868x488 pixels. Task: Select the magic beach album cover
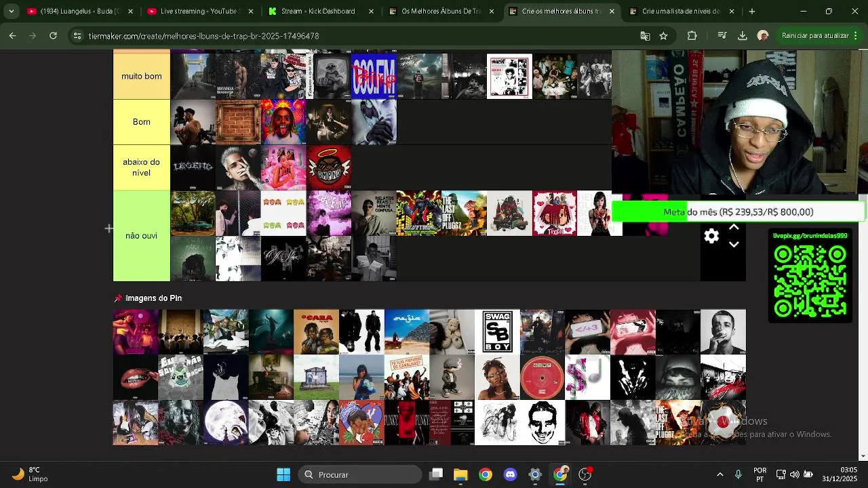407,332
